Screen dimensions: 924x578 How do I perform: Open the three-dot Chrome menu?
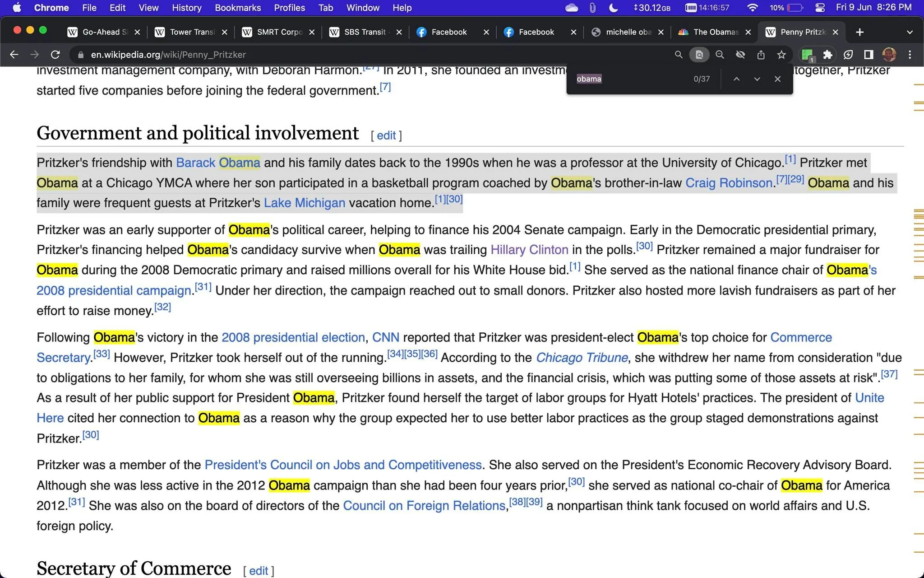(910, 55)
